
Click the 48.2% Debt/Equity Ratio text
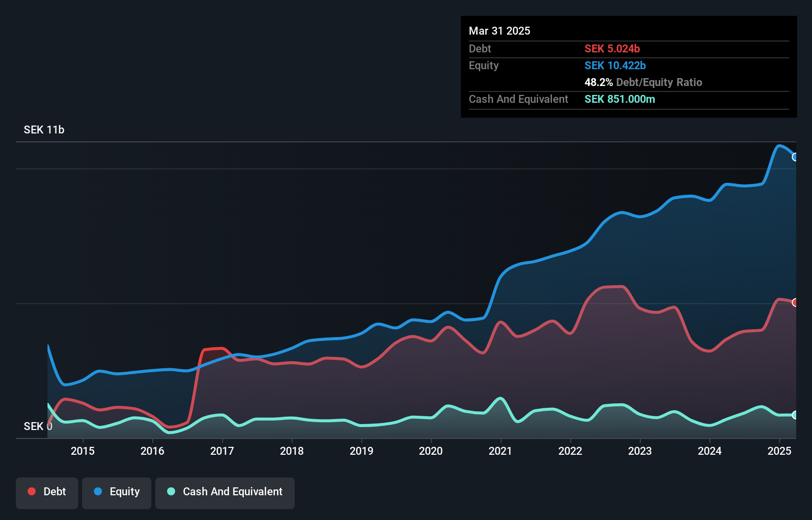coord(643,83)
